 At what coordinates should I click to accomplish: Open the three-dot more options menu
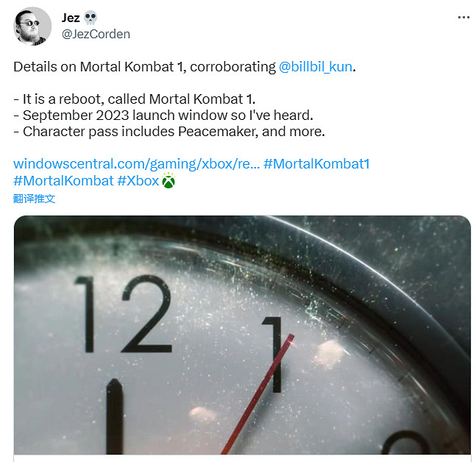[x=463, y=18]
